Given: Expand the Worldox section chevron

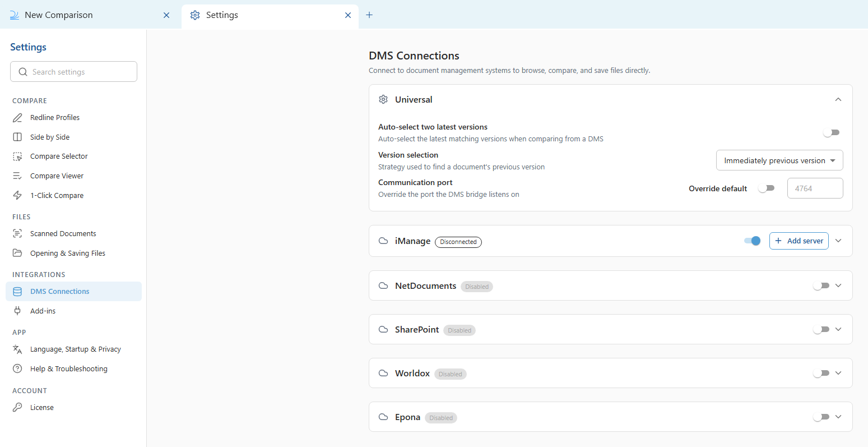Looking at the screenshot, I should [x=838, y=373].
